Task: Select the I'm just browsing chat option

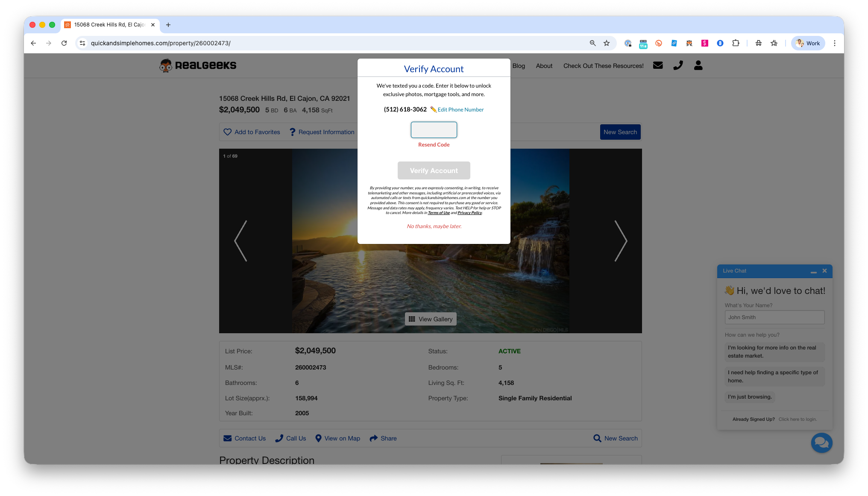Action: 750,397
